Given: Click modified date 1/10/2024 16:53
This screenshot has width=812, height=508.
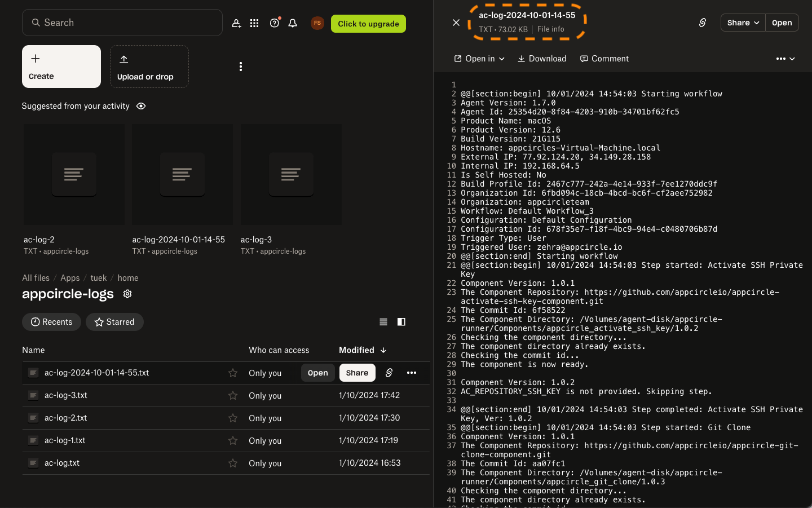Looking at the screenshot, I should tap(370, 463).
